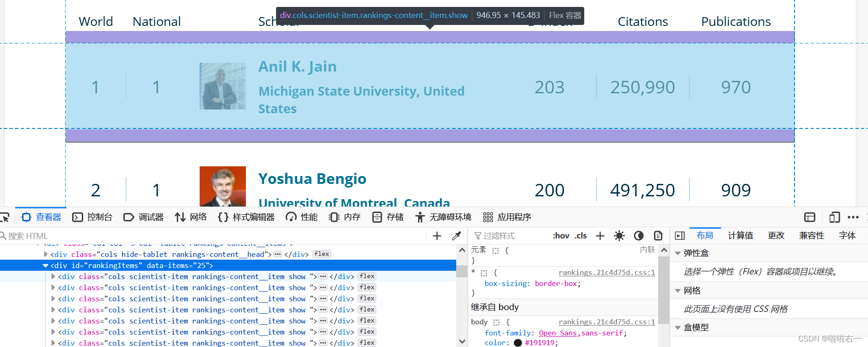Toggle selector highlighter for * rule
This screenshot has height=347, width=868.
pyautogui.click(x=484, y=273)
